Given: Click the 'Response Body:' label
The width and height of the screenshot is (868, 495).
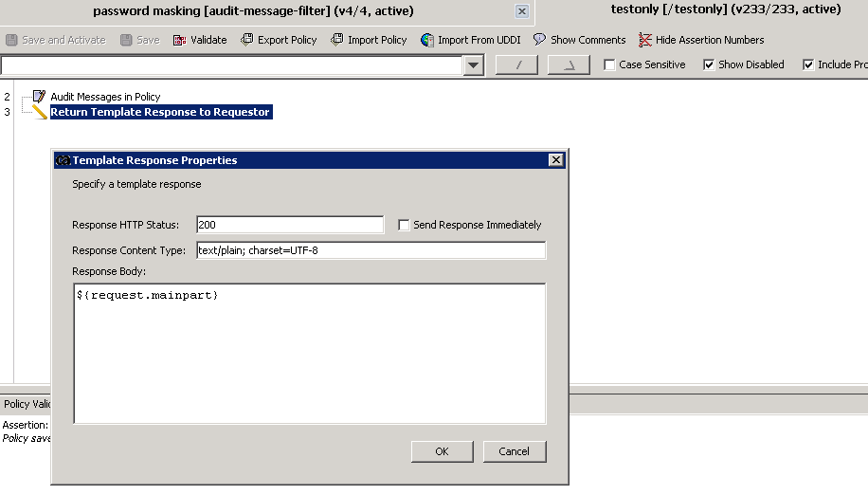Looking at the screenshot, I should tap(109, 271).
